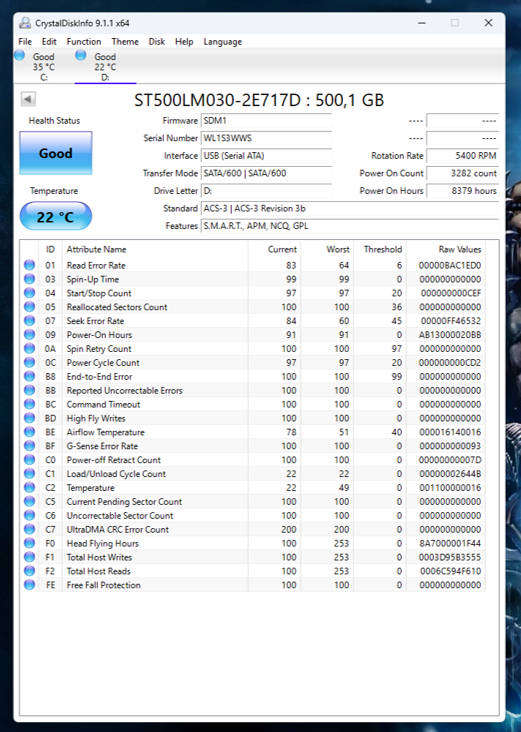
Task: Click the Temperature attribute name in row C2
Action: [91, 487]
